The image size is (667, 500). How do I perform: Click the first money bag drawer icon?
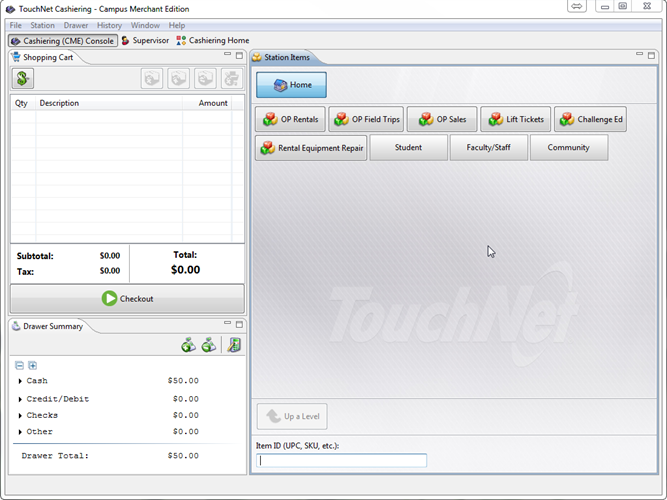click(x=188, y=345)
